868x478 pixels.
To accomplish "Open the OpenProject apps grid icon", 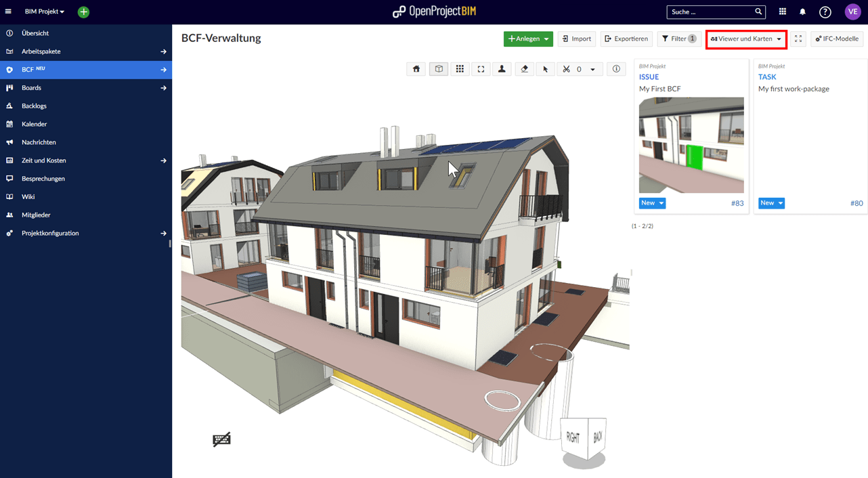I will (x=782, y=12).
